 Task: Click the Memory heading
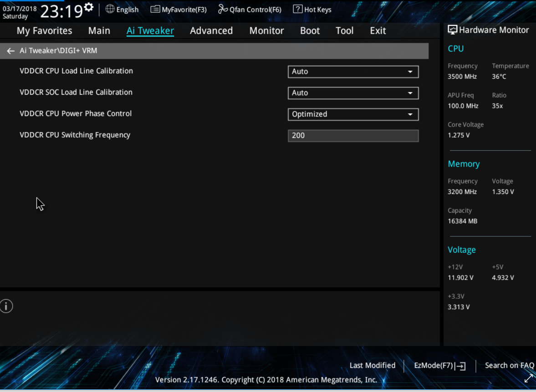464,164
